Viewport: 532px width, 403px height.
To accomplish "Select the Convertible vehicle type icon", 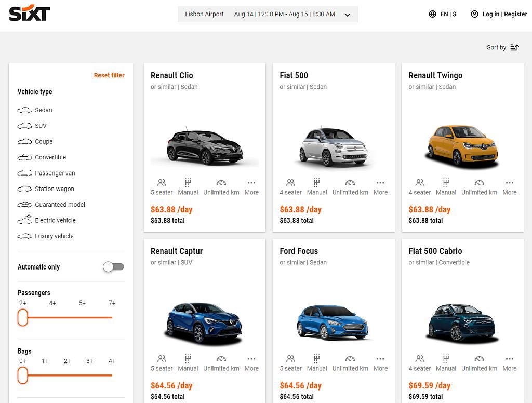I will click(x=24, y=157).
